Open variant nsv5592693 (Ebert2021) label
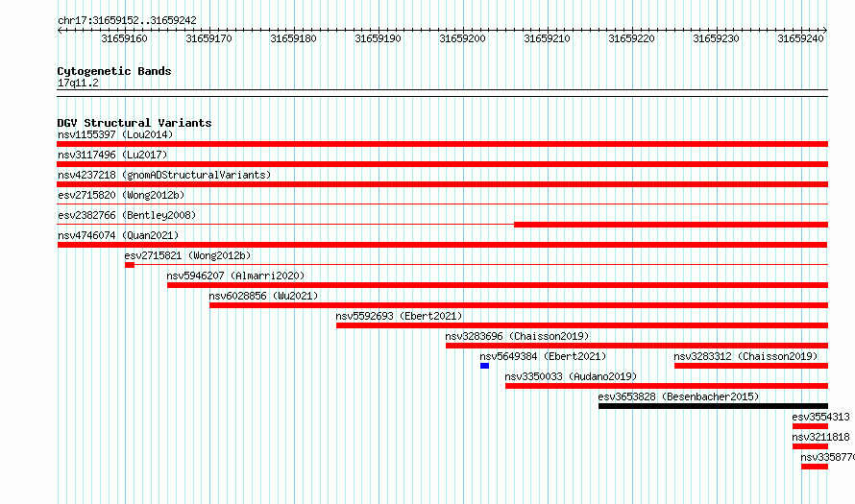855x504 pixels. (399, 316)
